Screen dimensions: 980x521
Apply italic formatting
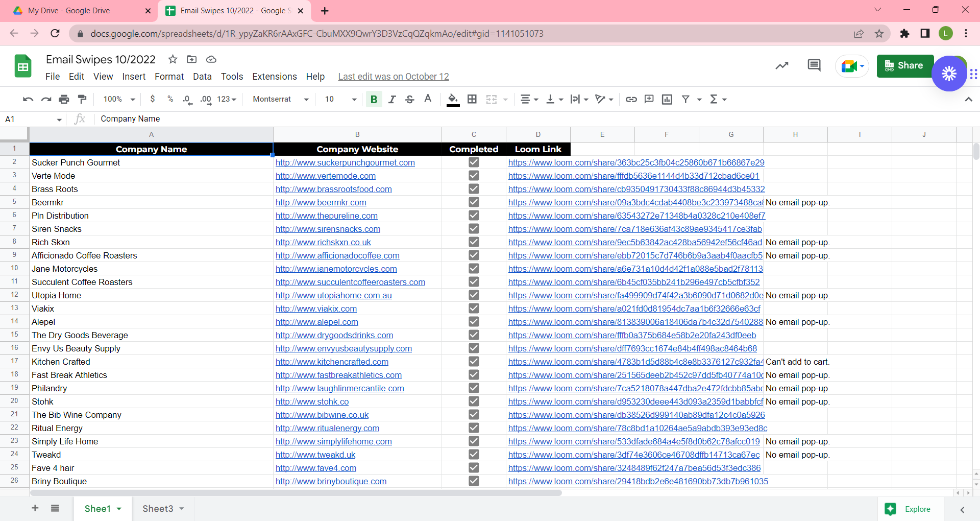pyautogui.click(x=392, y=99)
